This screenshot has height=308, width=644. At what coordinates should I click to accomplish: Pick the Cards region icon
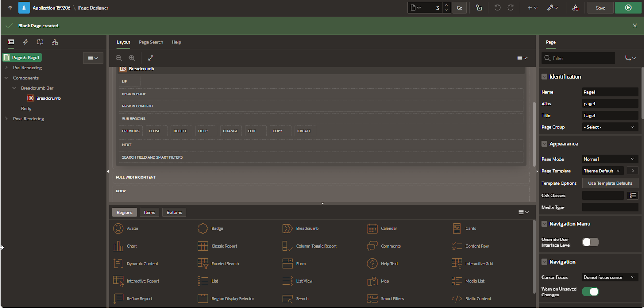point(457,229)
